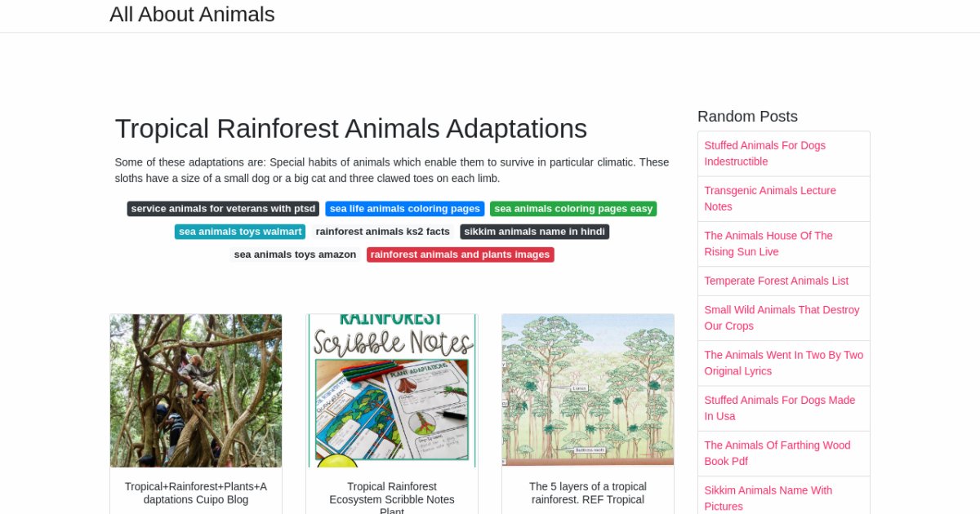This screenshot has height=514, width=980.
Task: Select the 'rainforest animals and plants images' tag
Action: [460, 255]
